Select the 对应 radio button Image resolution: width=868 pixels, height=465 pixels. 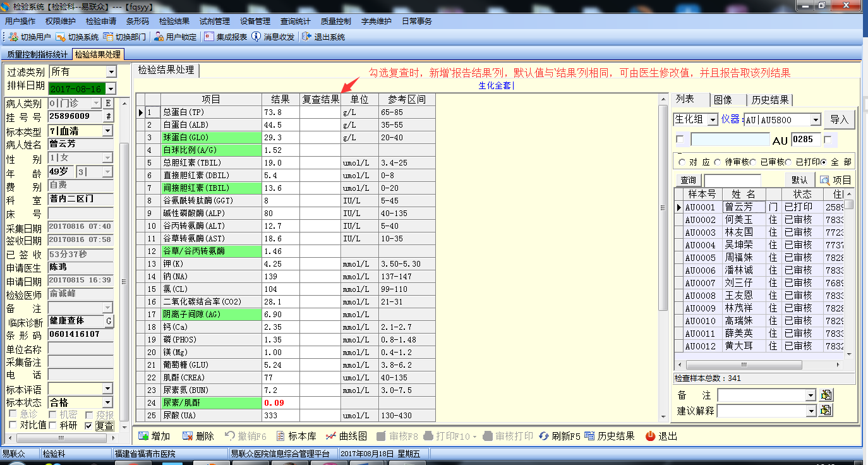[682, 162]
